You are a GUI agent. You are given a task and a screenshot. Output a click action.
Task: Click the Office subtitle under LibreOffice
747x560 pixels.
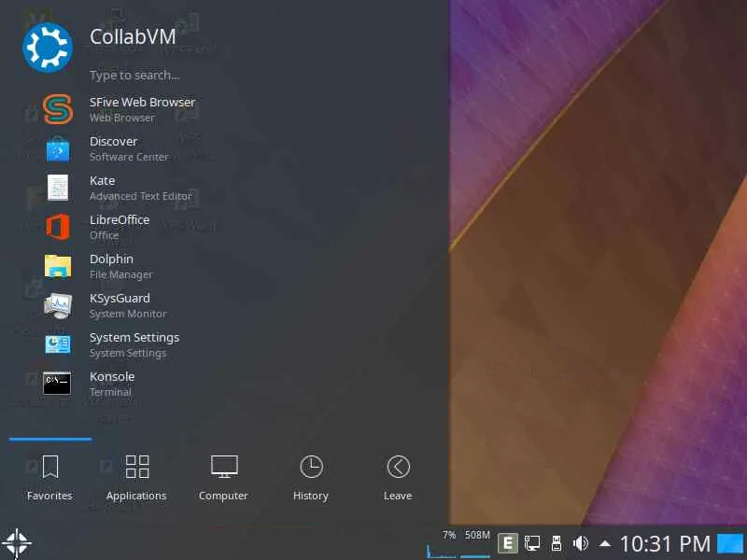[x=104, y=235]
